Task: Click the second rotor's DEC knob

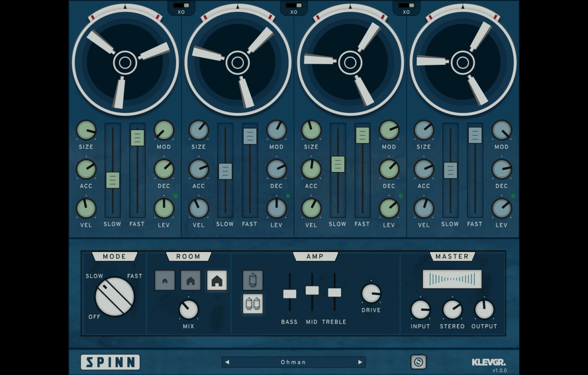Action: 276,169
